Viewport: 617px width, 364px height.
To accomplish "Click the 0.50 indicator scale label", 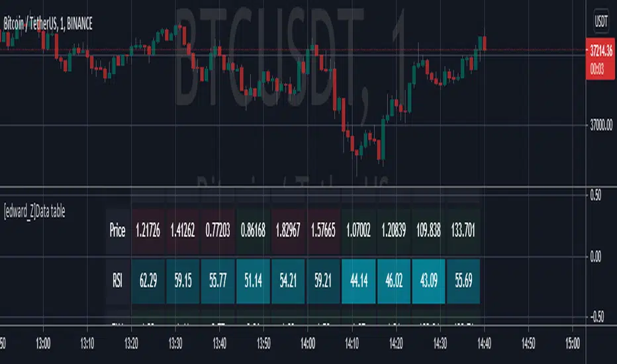I will point(595,195).
